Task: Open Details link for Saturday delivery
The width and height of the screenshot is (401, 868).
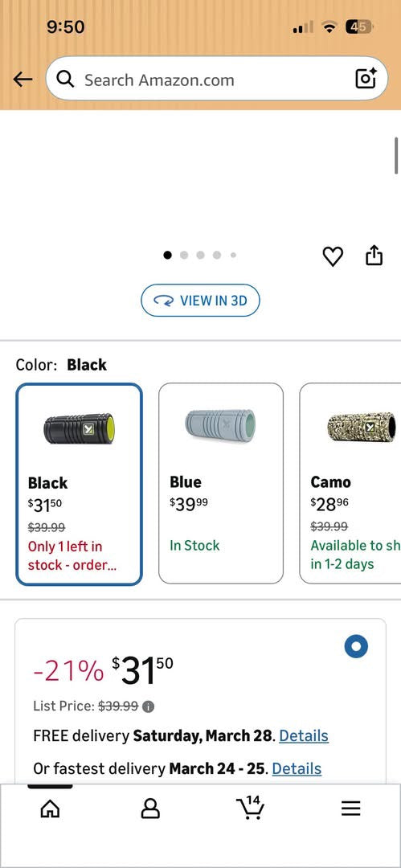Action: [304, 735]
